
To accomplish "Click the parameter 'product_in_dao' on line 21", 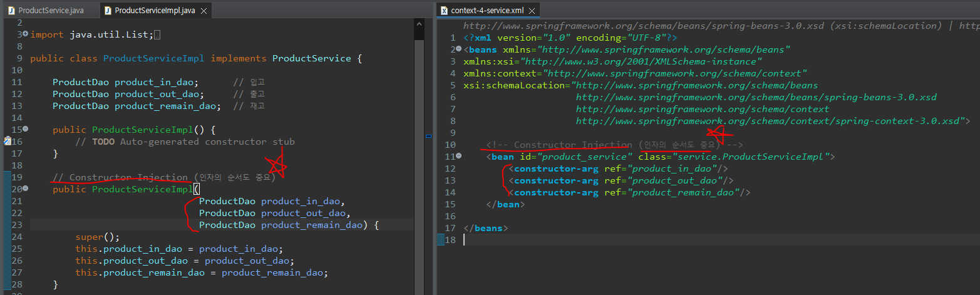I will pos(301,201).
